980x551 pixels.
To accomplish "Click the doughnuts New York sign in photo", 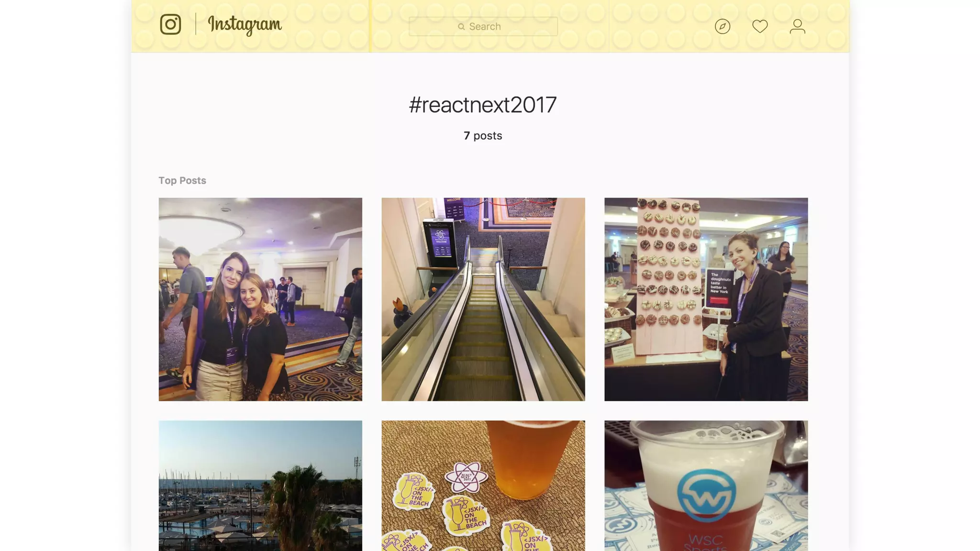I will [x=720, y=287].
